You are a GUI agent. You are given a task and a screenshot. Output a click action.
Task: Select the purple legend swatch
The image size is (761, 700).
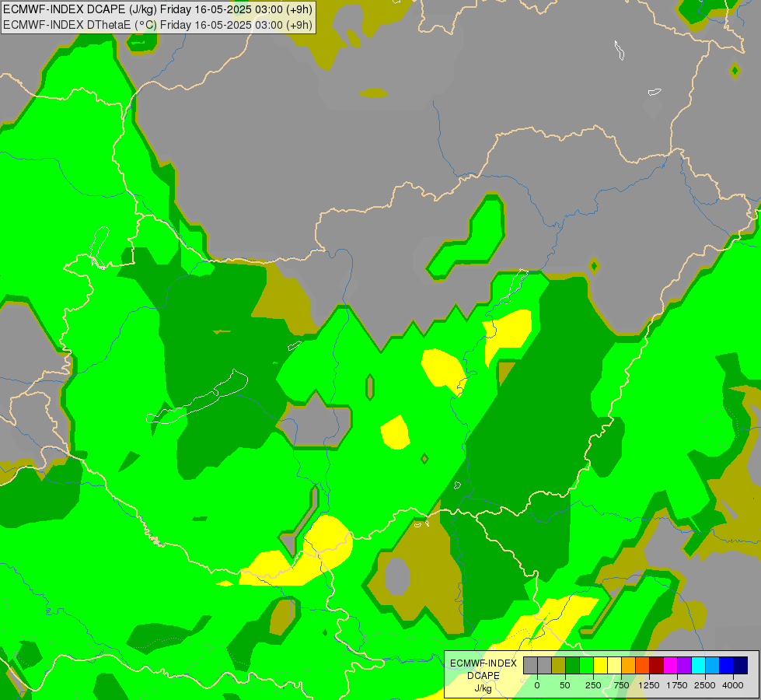coord(684,665)
